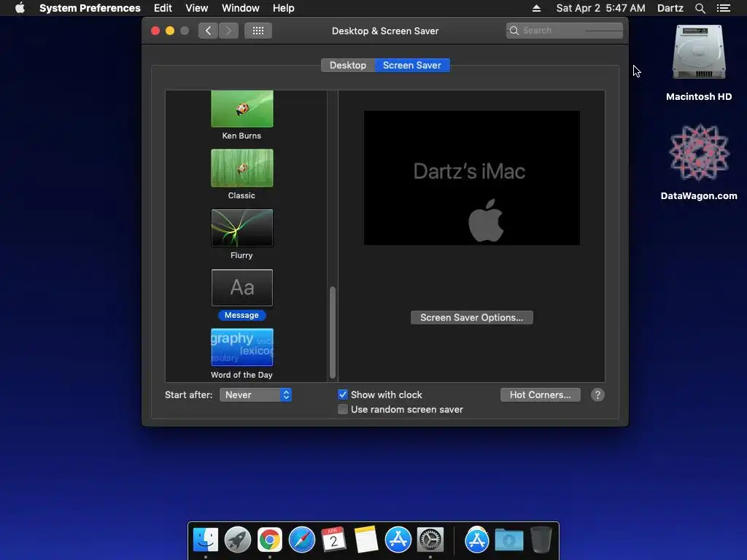The width and height of the screenshot is (747, 560).
Task: Disable the Show with clock checkbox
Action: click(x=343, y=394)
